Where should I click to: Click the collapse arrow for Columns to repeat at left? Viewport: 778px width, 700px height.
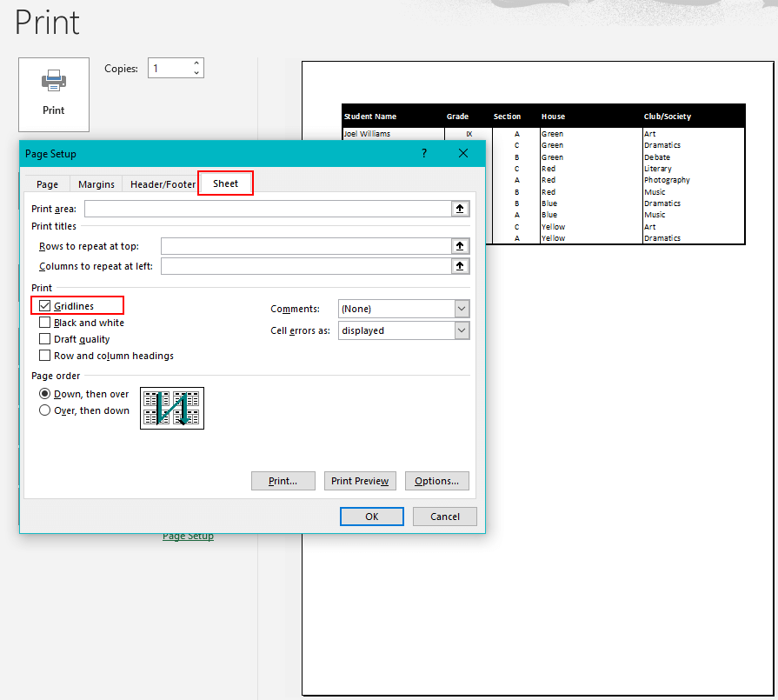coord(460,266)
